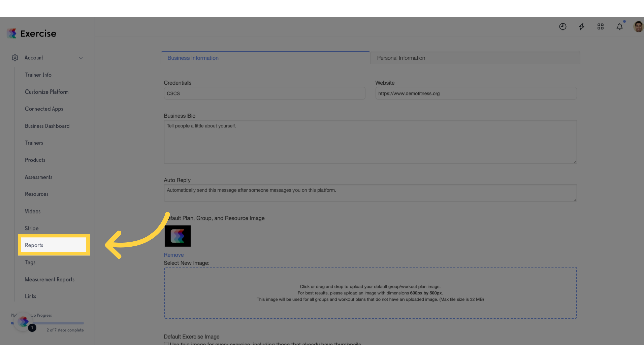This screenshot has height=362, width=644.
Task: Open Reports in the sidebar
Action: tap(54, 245)
